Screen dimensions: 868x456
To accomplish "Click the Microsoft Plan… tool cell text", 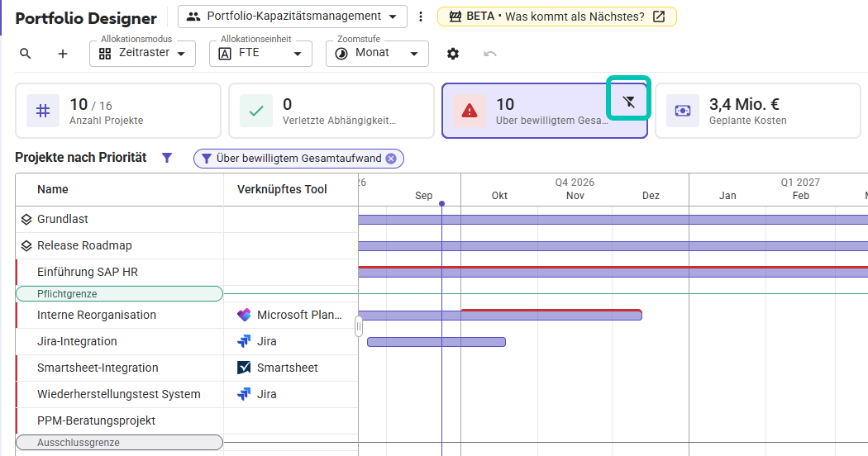I will (299, 315).
